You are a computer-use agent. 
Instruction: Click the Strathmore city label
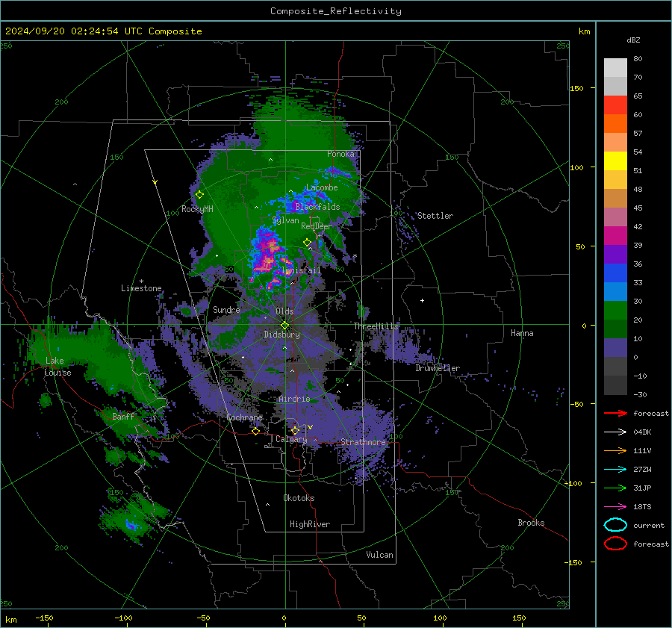click(x=363, y=442)
